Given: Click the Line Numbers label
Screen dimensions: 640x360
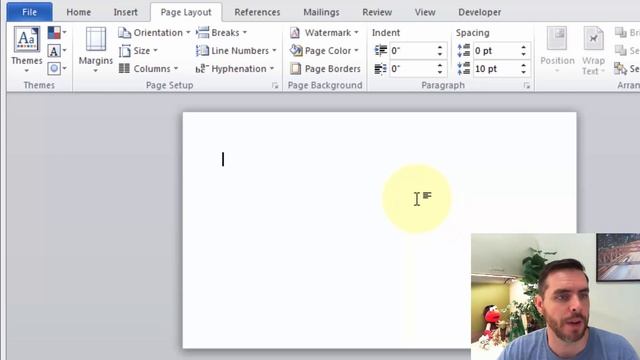Looking at the screenshot, I should (240, 51).
